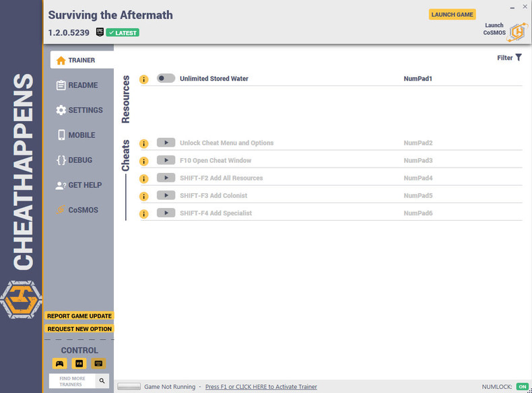Click REQUEST NEW OPTION button
Viewport: 532px width, 393px height.
pyautogui.click(x=79, y=329)
